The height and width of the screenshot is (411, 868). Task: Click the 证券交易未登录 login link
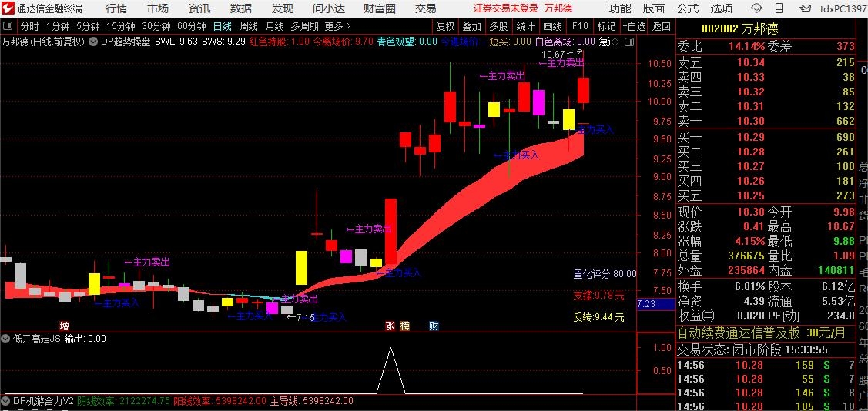506,8
